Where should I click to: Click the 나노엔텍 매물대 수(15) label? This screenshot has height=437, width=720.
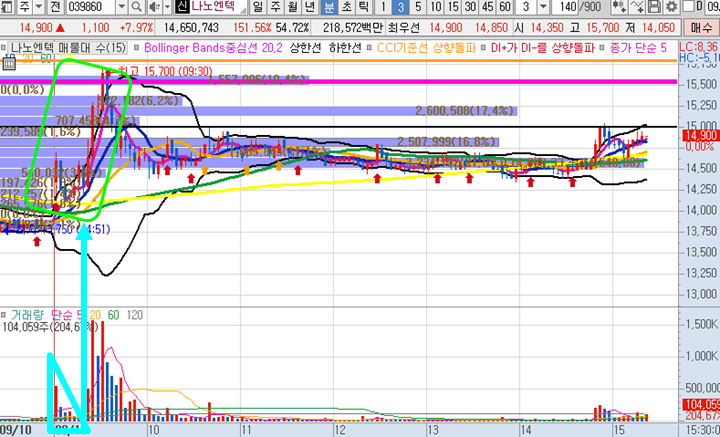pos(68,47)
